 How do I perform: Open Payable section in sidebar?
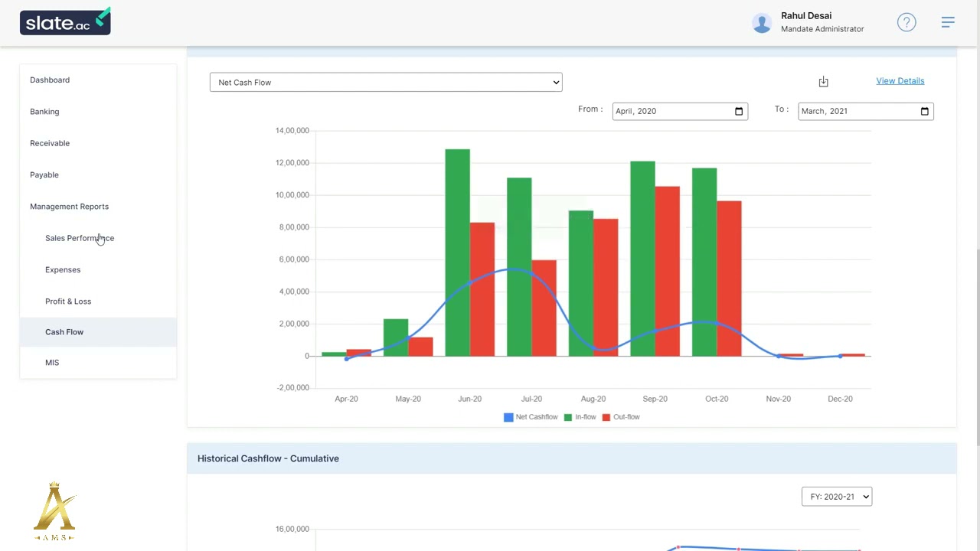point(44,174)
